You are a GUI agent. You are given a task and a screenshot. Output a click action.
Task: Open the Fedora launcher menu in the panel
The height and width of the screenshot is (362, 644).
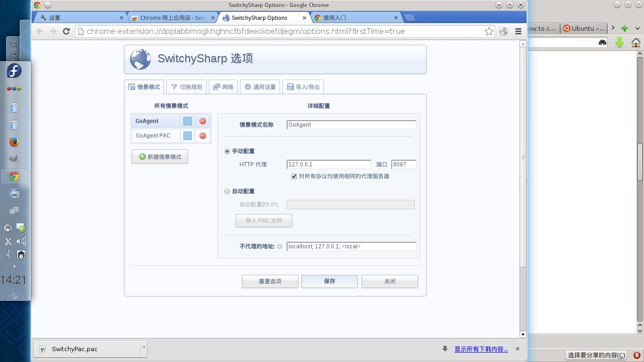14,71
